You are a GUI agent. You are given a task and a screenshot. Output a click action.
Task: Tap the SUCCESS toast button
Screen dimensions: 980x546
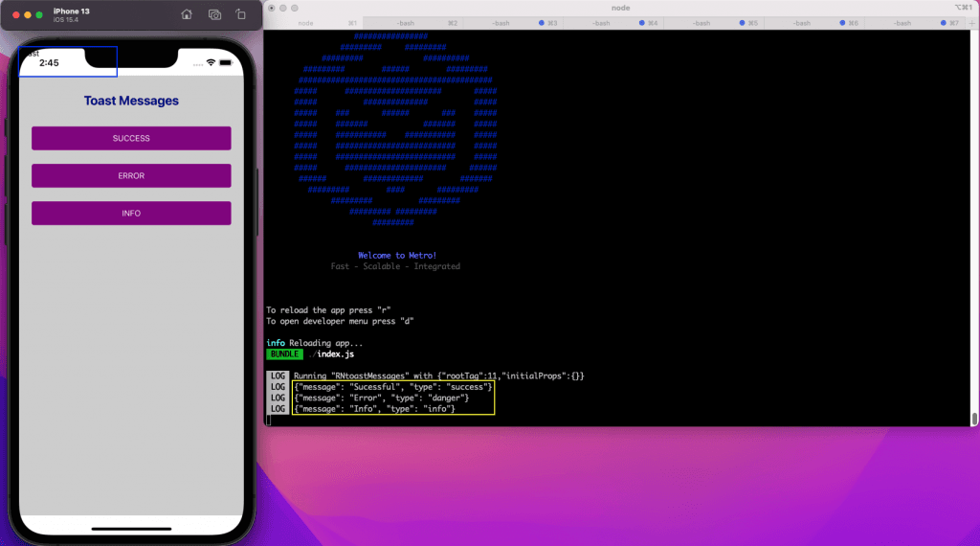(x=131, y=138)
